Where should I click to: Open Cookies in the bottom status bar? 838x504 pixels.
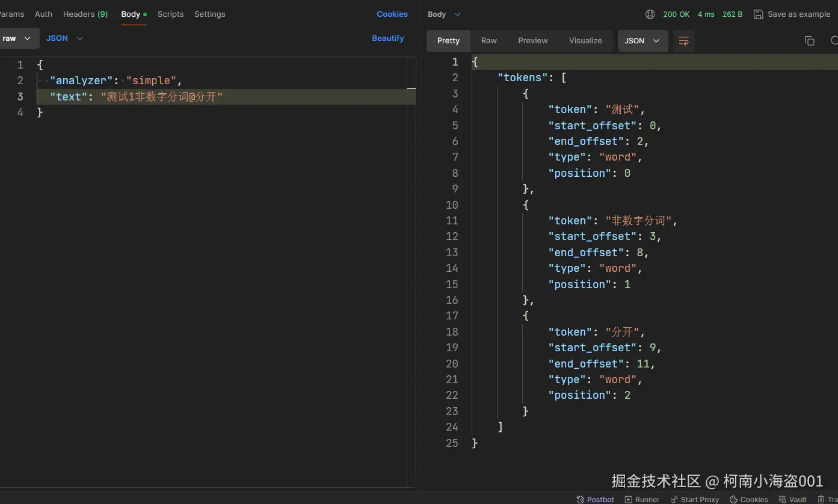tap(748, 499)
